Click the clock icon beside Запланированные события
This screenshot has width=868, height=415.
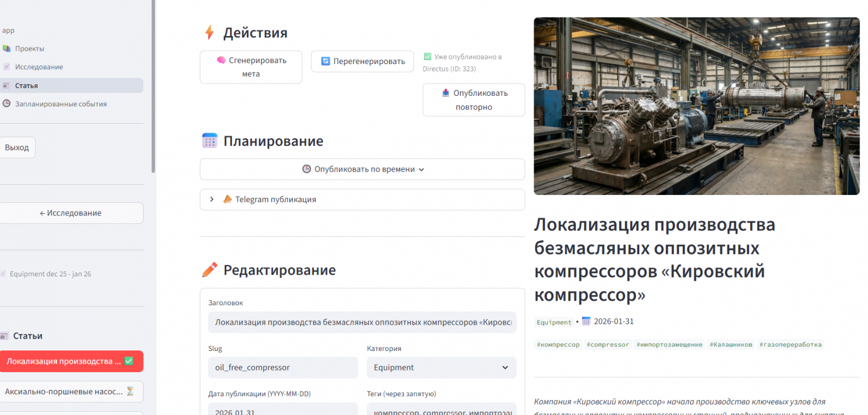coord(7,104)
